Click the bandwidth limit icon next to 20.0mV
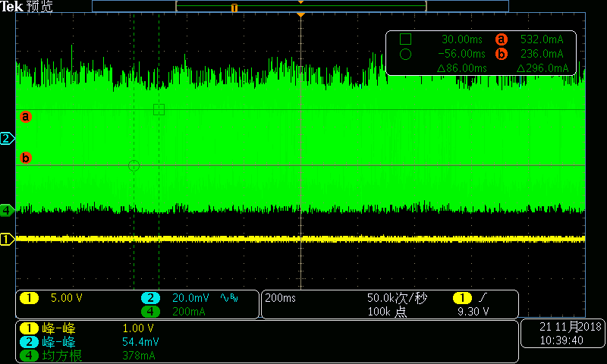This screenshot has width=607, height=364. [229, 298]
